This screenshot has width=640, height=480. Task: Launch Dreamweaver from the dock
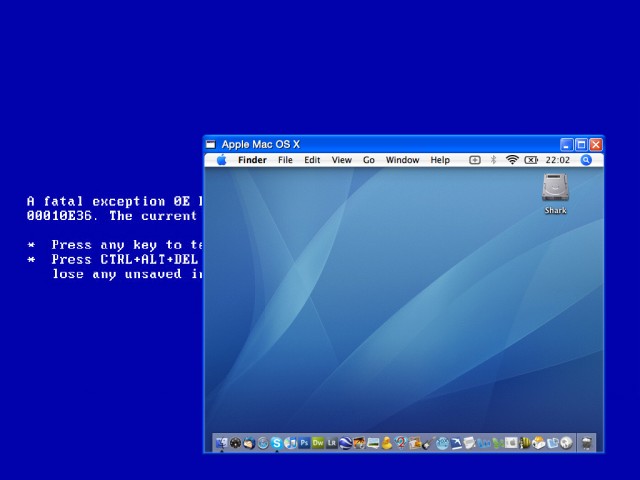click(318, 442)
